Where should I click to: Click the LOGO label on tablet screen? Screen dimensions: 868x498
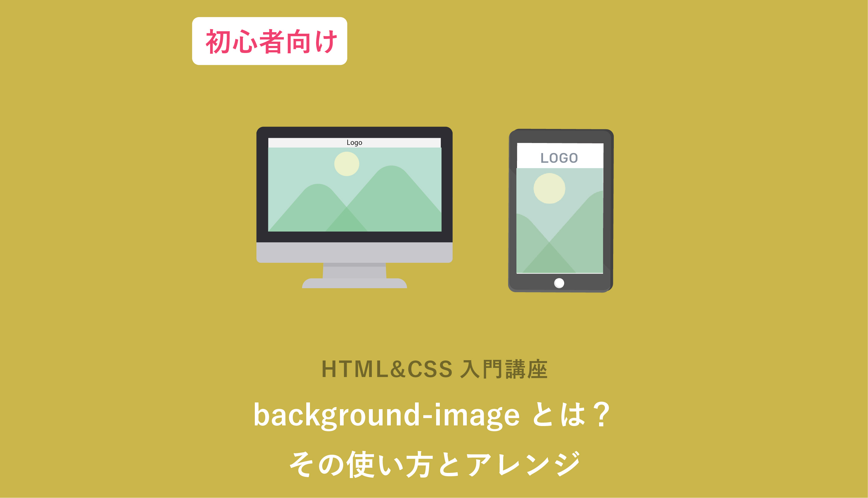point(559,157)
